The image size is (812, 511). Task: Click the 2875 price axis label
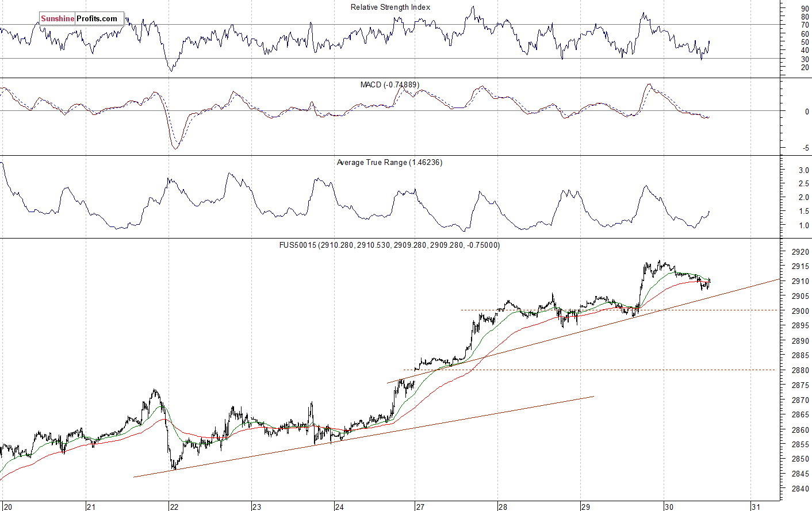pos(800,386)
